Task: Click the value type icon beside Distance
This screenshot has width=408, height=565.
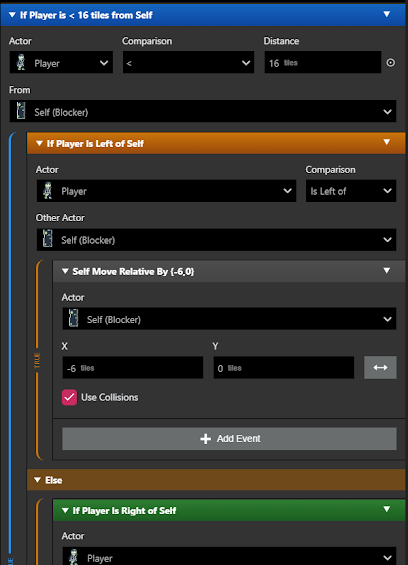Action: tap(391, 63)
